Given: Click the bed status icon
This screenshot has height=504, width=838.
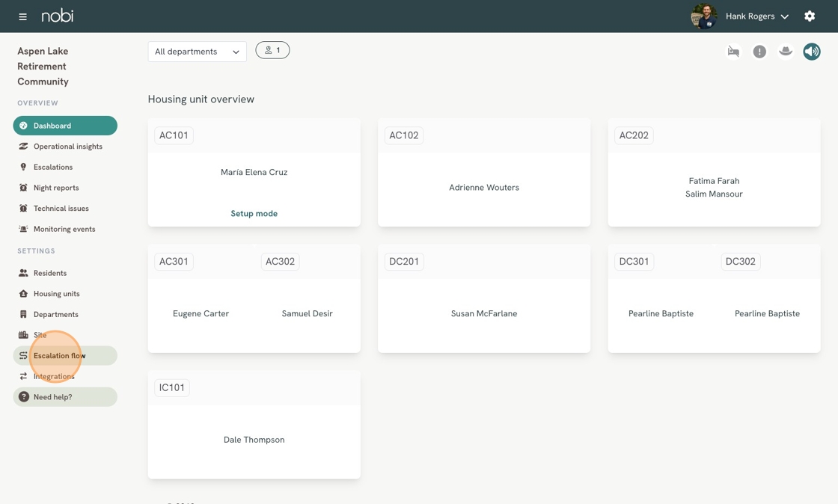Looking at the screenshot, I should 733,52.
